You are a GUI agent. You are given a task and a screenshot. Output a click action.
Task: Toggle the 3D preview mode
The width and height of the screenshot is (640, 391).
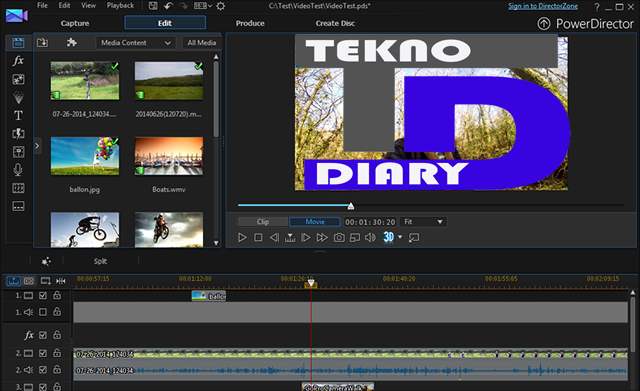388,237
